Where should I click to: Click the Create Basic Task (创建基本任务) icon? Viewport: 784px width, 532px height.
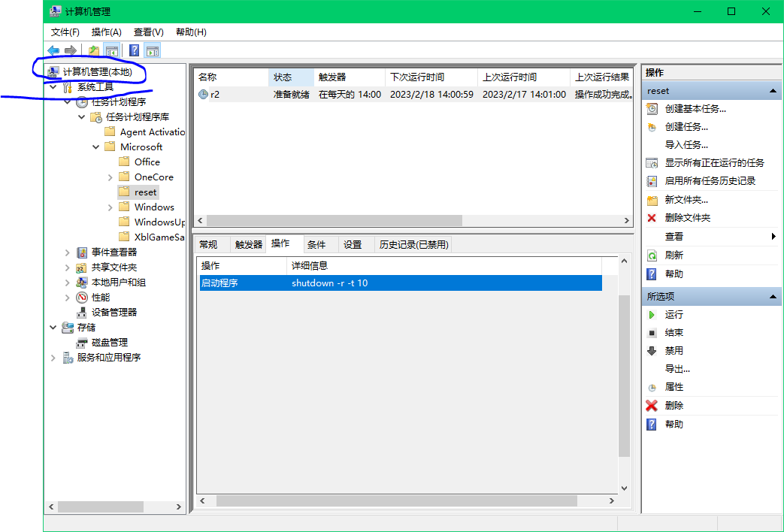click(x=652, y=108)
